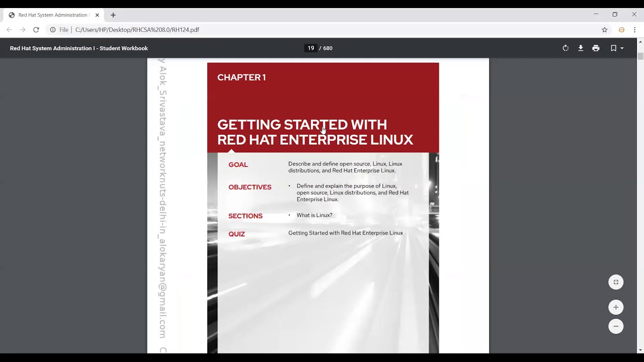Zoom in the PDF page
Viewport: 644px width, 362px height.
click(616, 307)
